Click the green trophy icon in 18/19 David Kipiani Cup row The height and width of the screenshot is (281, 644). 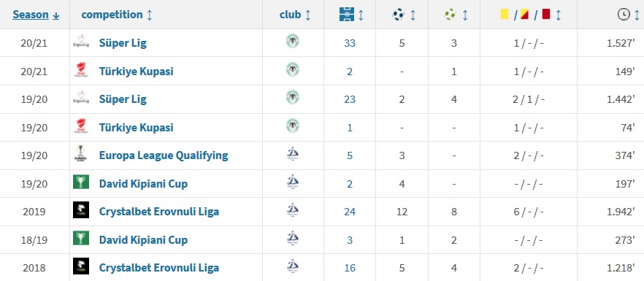coord(81,238)
